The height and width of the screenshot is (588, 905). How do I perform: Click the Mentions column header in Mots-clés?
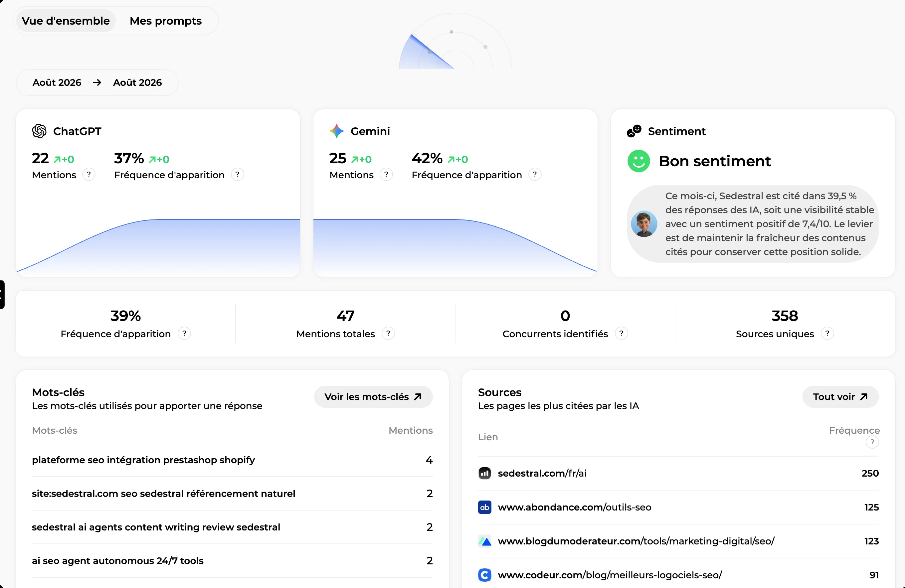[x=410, y=430]
